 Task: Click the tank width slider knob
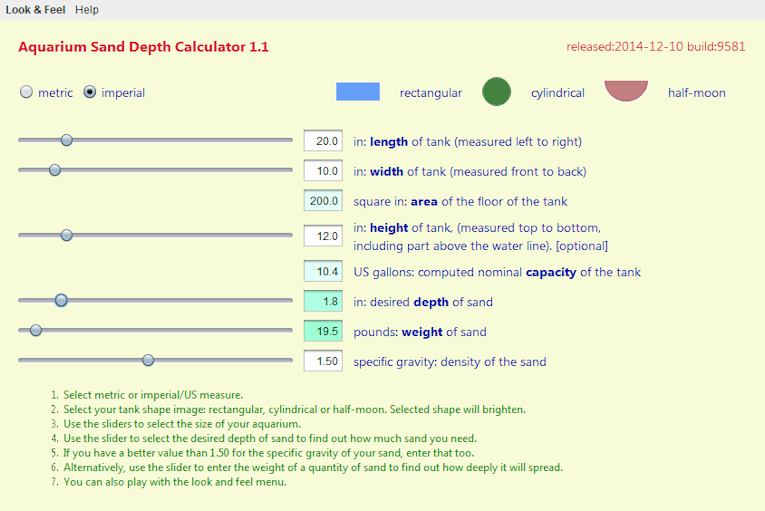click(55, 170)
